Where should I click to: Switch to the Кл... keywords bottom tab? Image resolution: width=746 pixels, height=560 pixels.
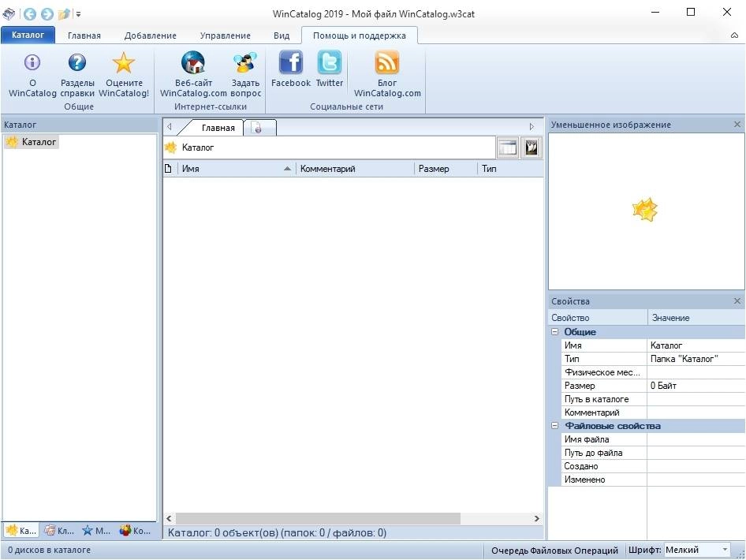pos(59,531)
